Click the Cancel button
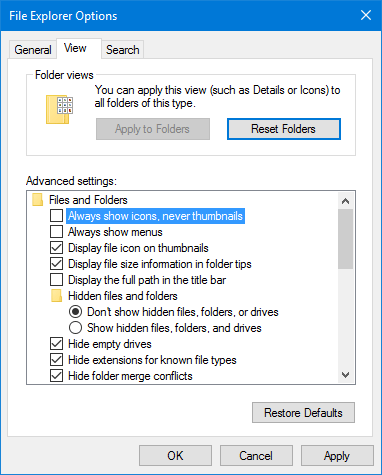 (256, 455)
